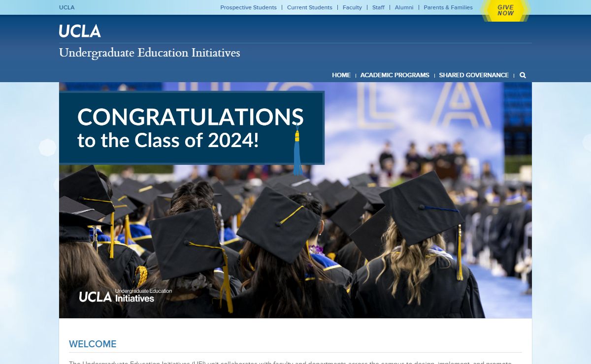Click the yellow Give Now badge
Screen dimensions: 591x364
pyautogui.click(x=505, y=10)
